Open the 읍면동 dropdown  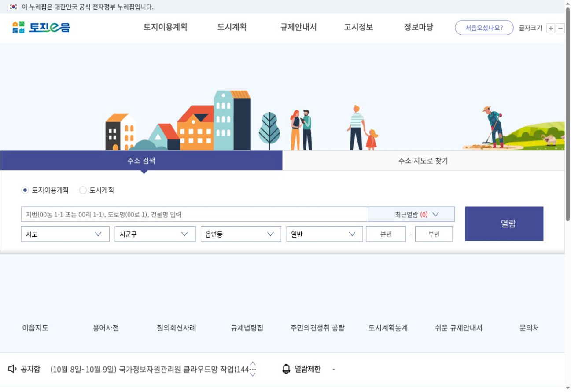point(241,234)
